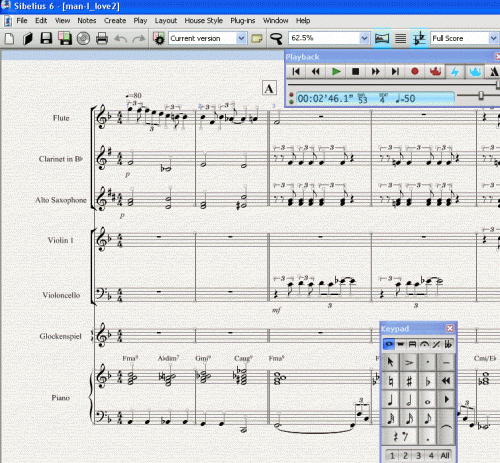Apply a flat sign from the Keypad

[x=428, y=381]
